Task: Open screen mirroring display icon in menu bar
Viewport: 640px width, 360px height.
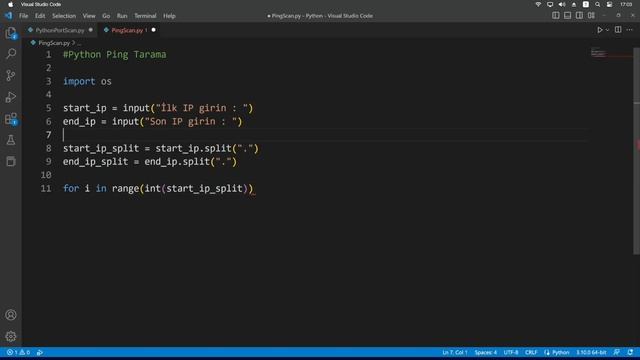Action: click(550, 4)
